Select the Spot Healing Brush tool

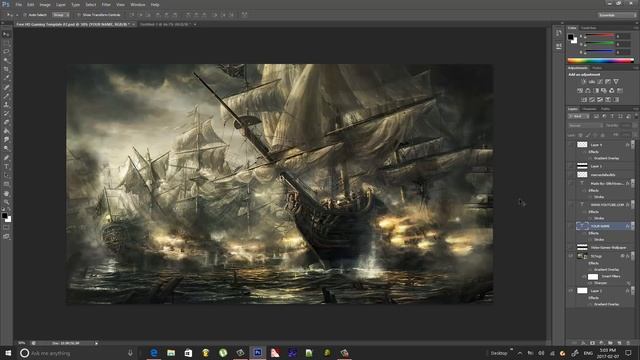(6, 87)
